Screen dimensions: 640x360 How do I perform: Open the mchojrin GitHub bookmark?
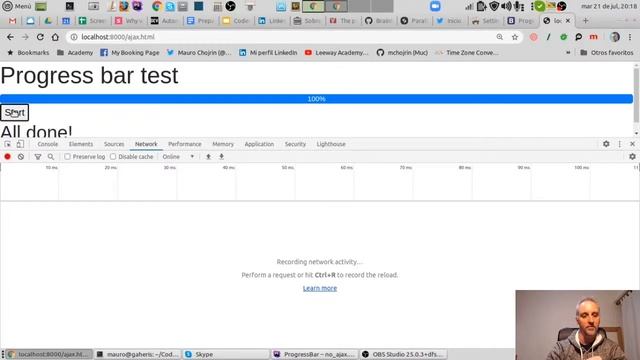coord(402,53)
